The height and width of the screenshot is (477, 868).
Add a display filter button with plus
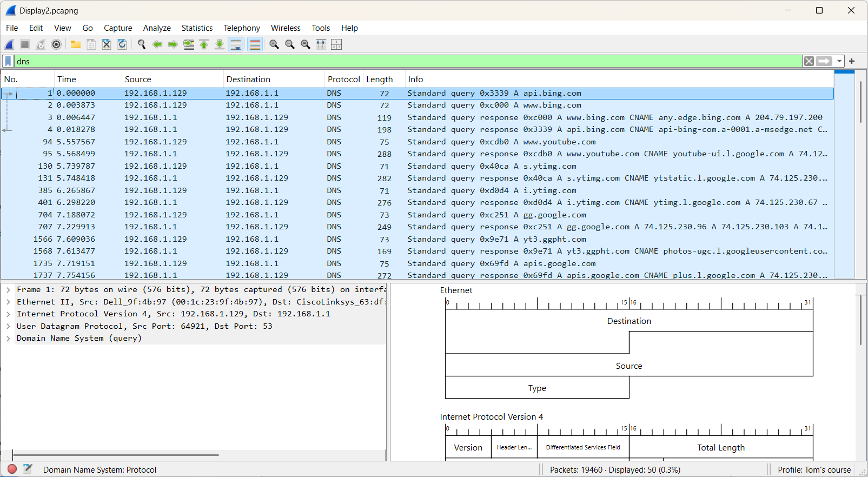852,61
